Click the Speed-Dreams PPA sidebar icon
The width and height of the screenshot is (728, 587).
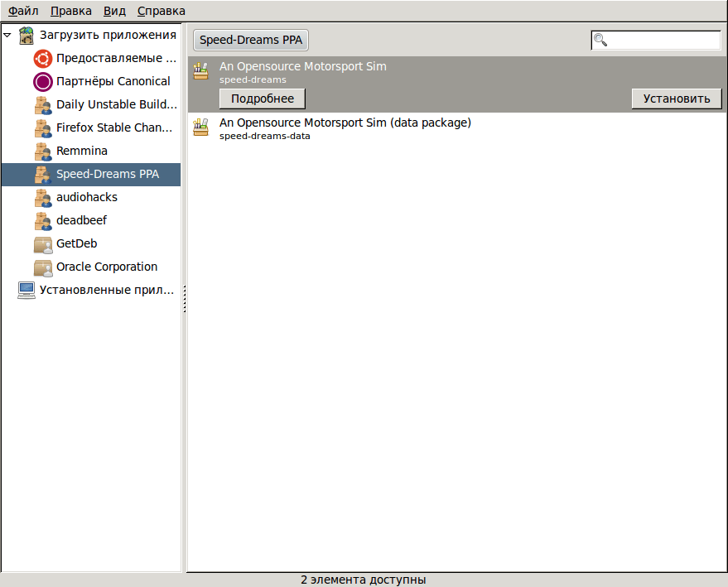pos(43,175)
